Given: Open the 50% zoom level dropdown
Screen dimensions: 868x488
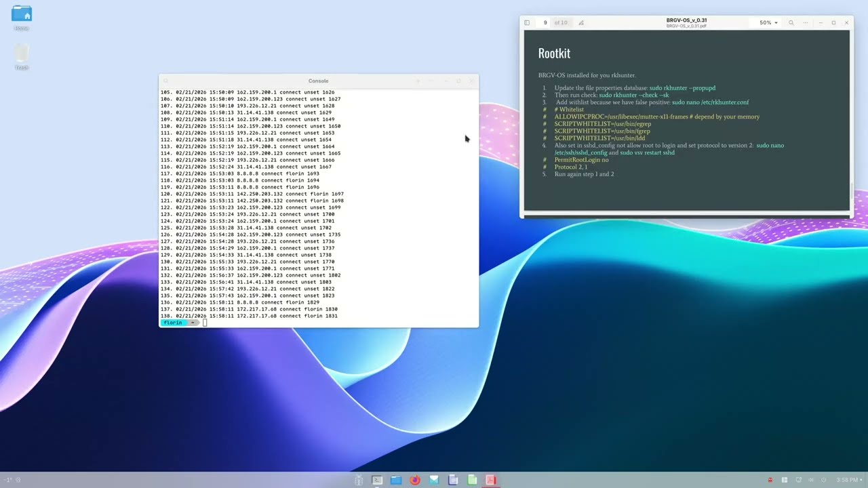Looking at the screenshot, I should click(768, 22).
